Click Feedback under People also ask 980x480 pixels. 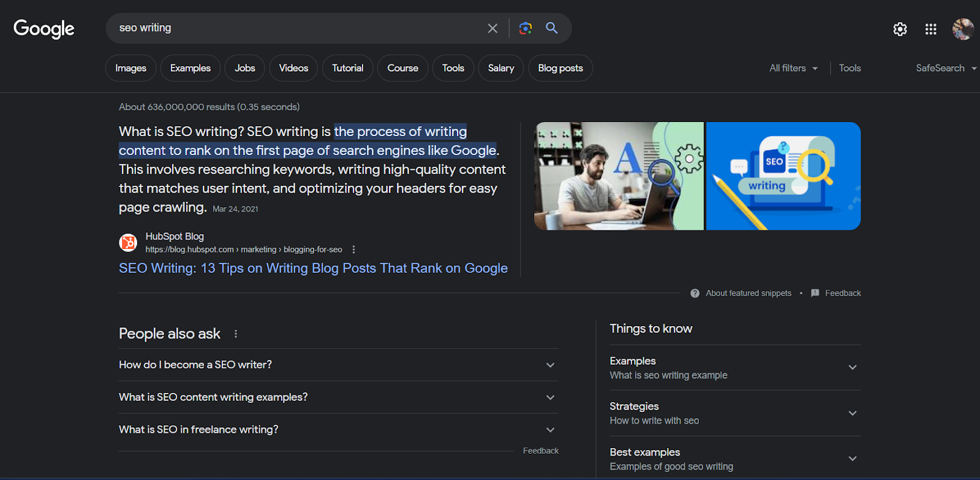540,451
